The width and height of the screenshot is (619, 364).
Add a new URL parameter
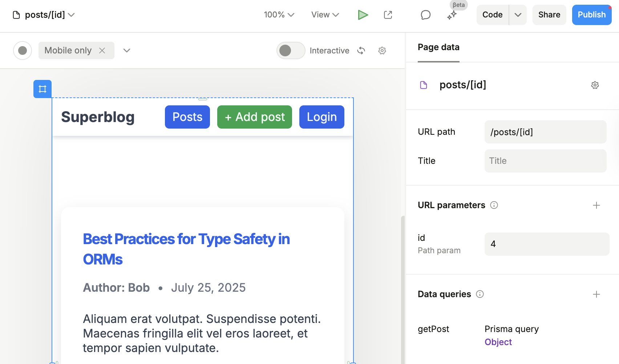pos(596,205)
